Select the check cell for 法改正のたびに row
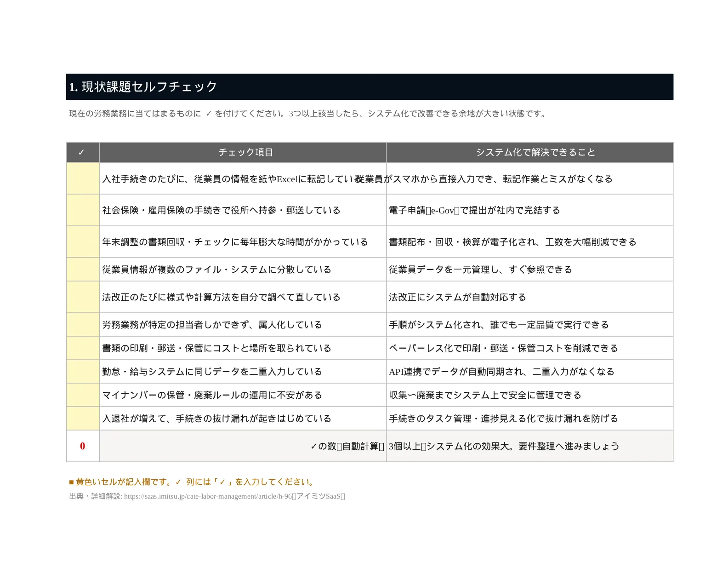728x563 pixels. pyautogui.click(x=83, y=297)
